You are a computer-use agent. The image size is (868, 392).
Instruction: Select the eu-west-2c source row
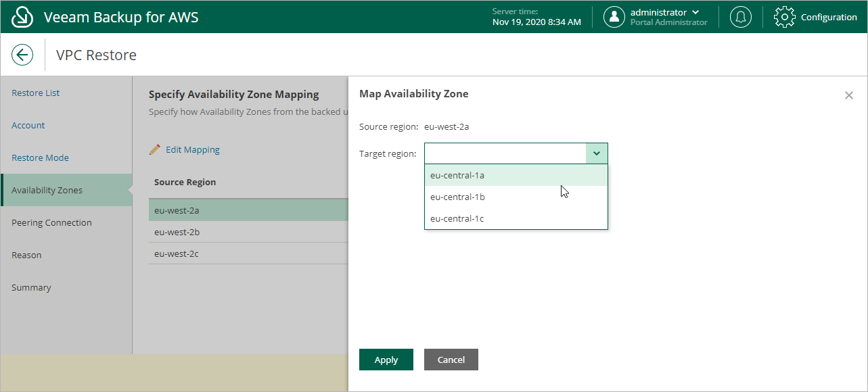[248, 253]
